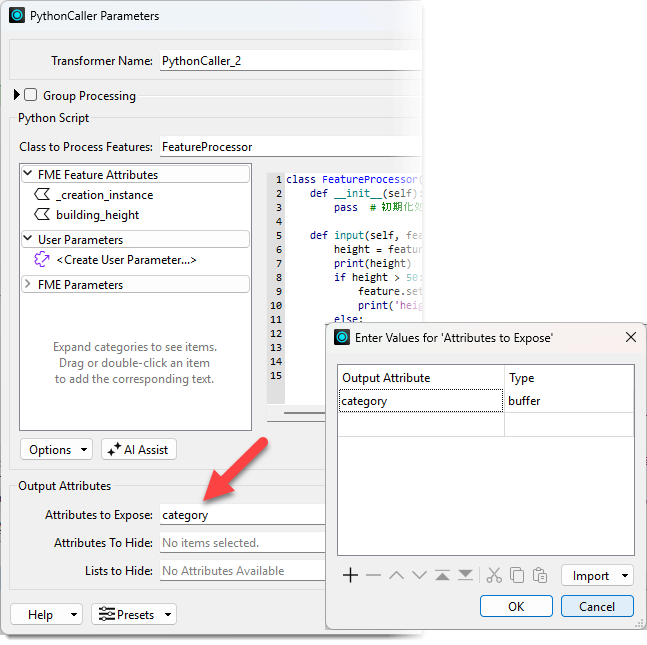Click code line 5 def input
Viewport: 647px width, 645px height.
pos(366,235)
